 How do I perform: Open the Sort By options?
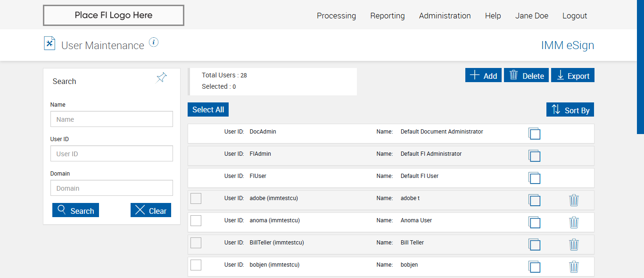(570, 110)
